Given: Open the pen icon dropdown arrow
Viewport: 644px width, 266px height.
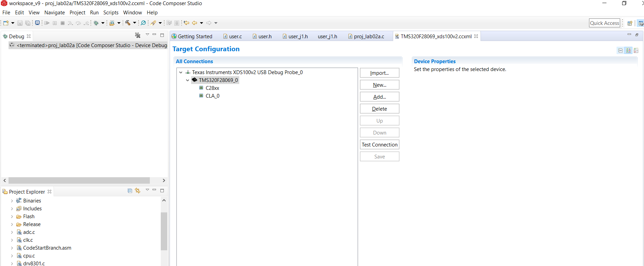Looking at the screenshot, I should click(x=160, y=23).
